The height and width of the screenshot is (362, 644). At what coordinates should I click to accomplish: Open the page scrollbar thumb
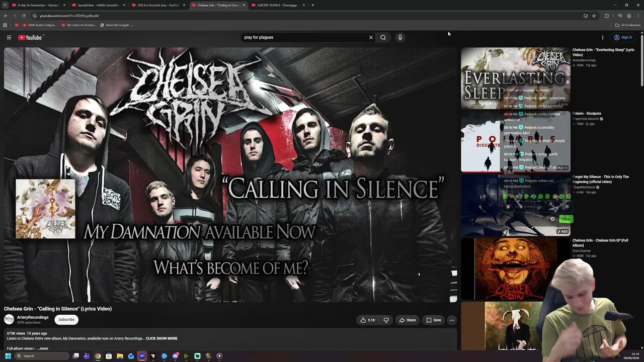[642, 59]
